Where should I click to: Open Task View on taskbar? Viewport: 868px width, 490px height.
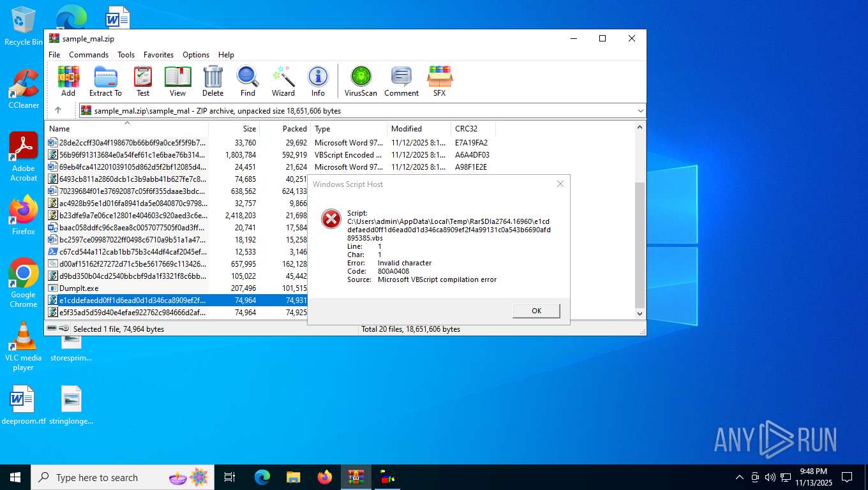pyautogui.click(x=230, y=477)
